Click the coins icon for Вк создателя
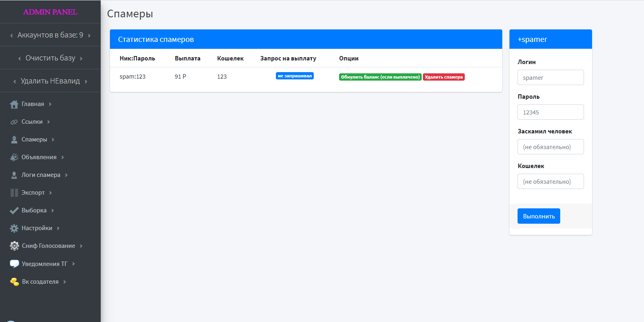The height and width of the screenshot is (322, 644). (x=14, y=282)
